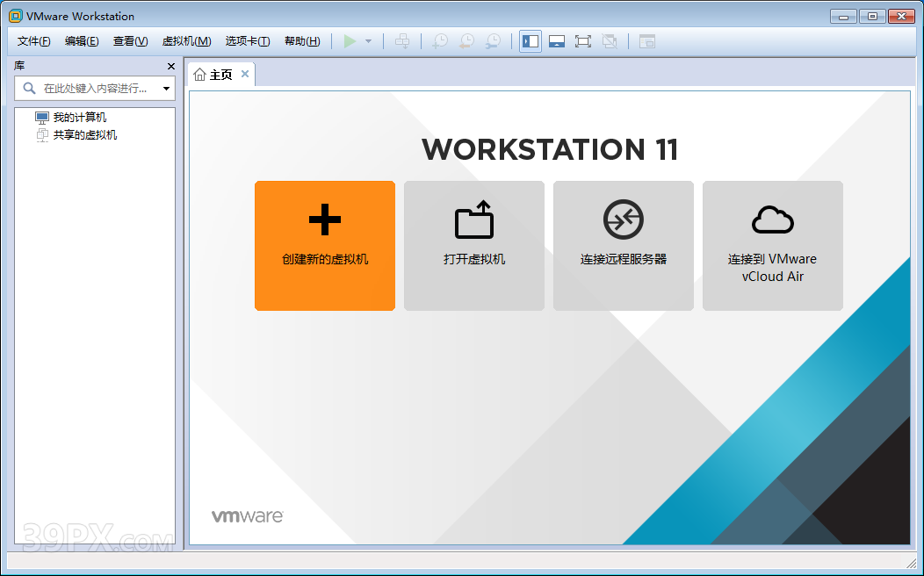Close the 主页 tab

pos(245,74)
